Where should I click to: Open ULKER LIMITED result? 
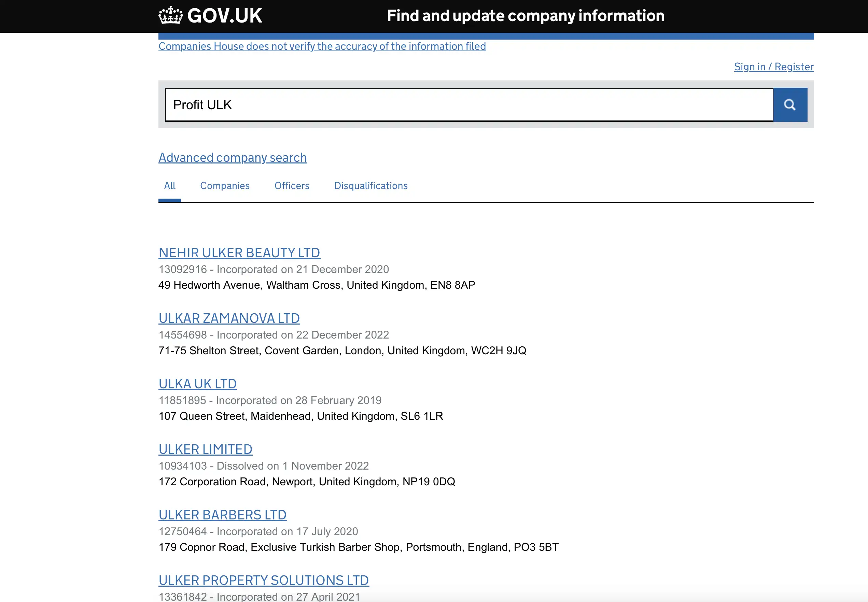point(205,449)
